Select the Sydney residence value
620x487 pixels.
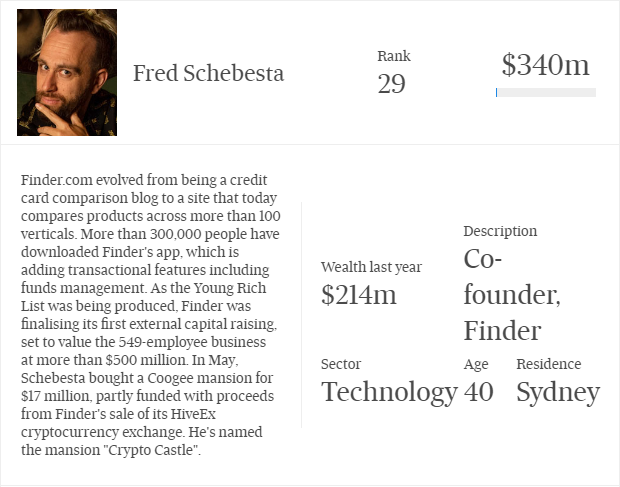557,392
